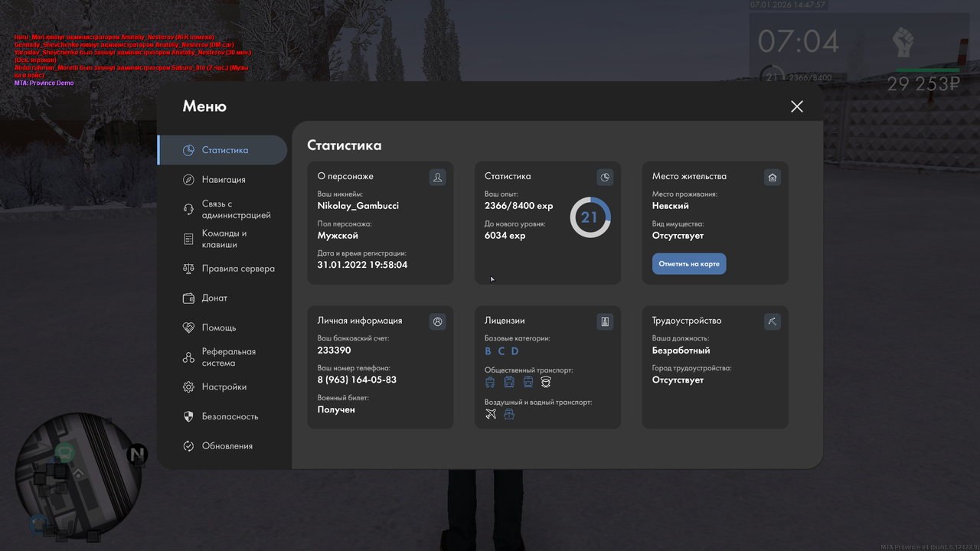Click the MTA: Province Demo chat line

[44, 83]
